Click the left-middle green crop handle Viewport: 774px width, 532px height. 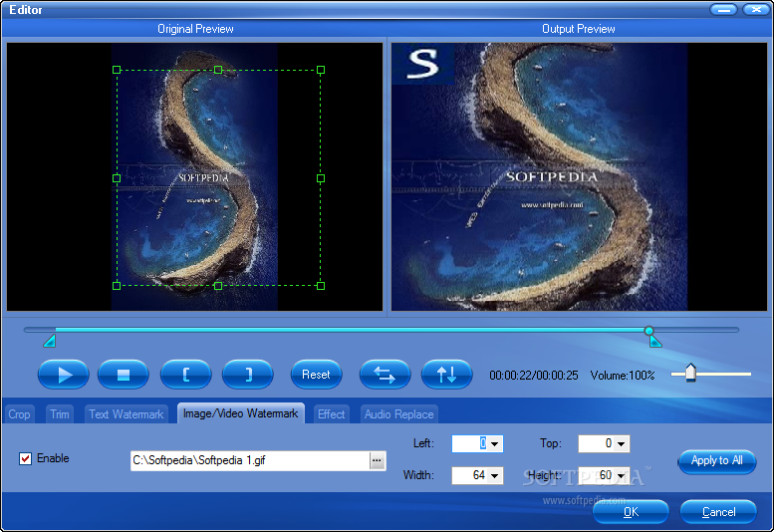(x=117, y=178)
